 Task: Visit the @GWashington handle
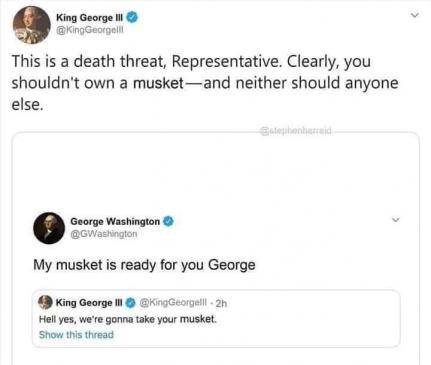coord(104,234)
